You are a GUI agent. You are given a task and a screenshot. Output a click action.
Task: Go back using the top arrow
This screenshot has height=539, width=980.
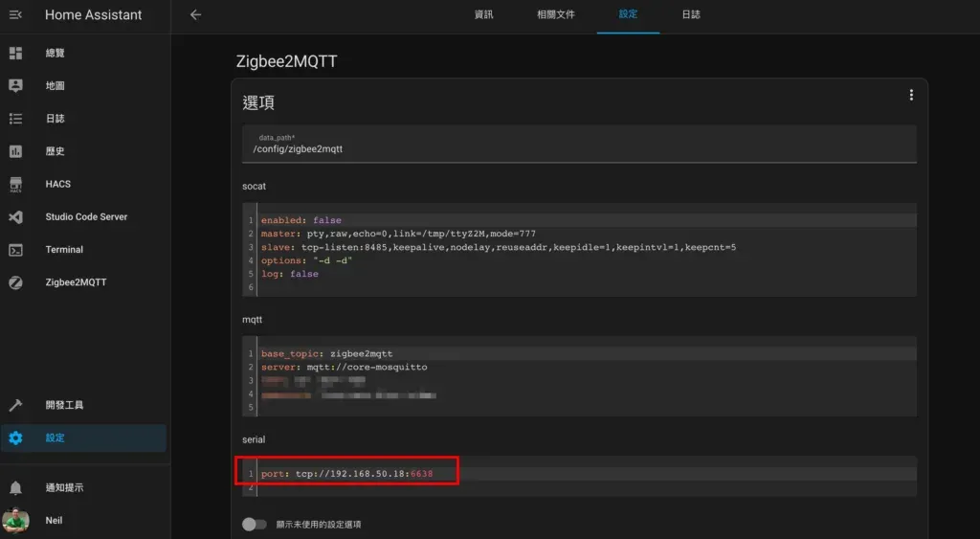(195, 15)
